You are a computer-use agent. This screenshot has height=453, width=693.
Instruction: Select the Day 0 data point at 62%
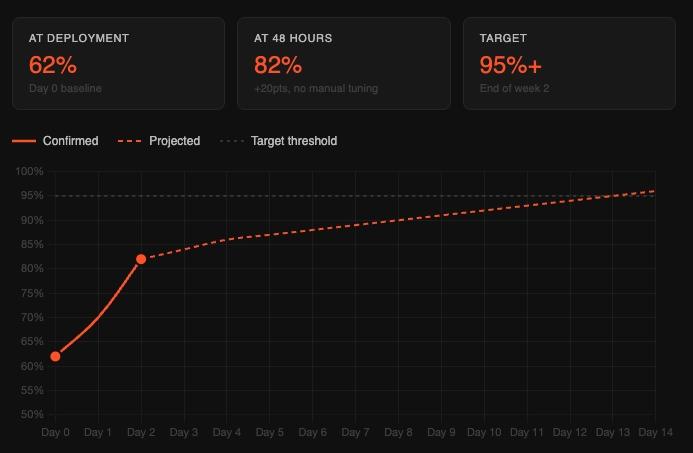click(x=55, y=356)
